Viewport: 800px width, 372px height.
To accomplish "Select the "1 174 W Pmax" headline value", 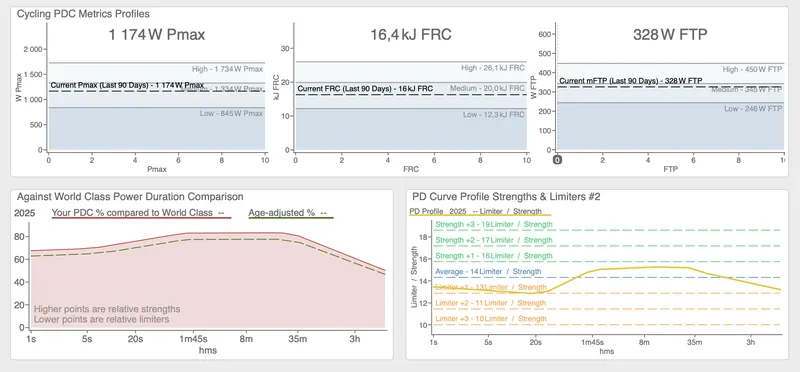I will [x=157, y=35].
